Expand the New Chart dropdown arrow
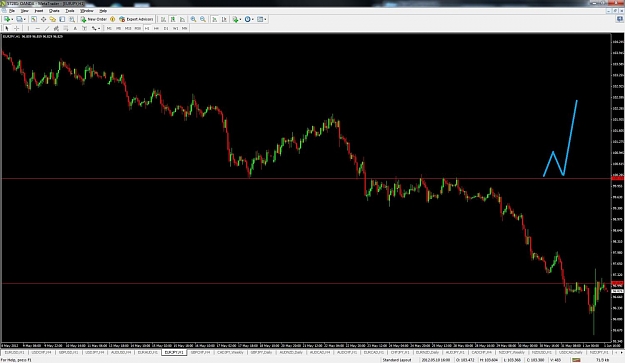 [12, 19]
